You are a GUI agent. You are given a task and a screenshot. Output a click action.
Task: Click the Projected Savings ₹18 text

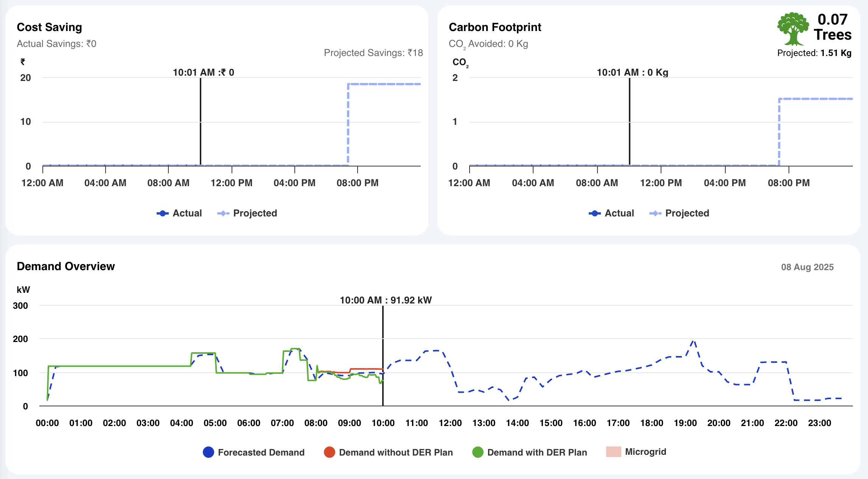[x=373, y=53]
